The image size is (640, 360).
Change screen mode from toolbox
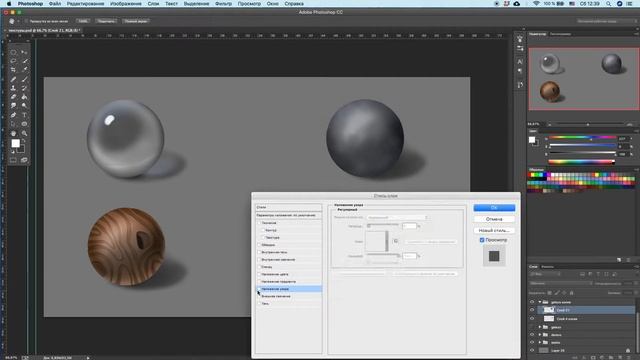pyautogui.click(x=24, y=160)
